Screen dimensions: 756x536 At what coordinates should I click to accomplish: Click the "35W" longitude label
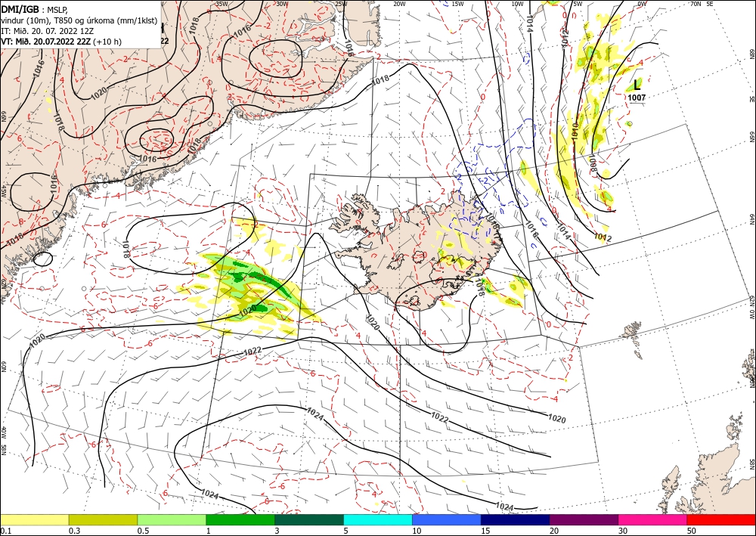pos(222,4)
